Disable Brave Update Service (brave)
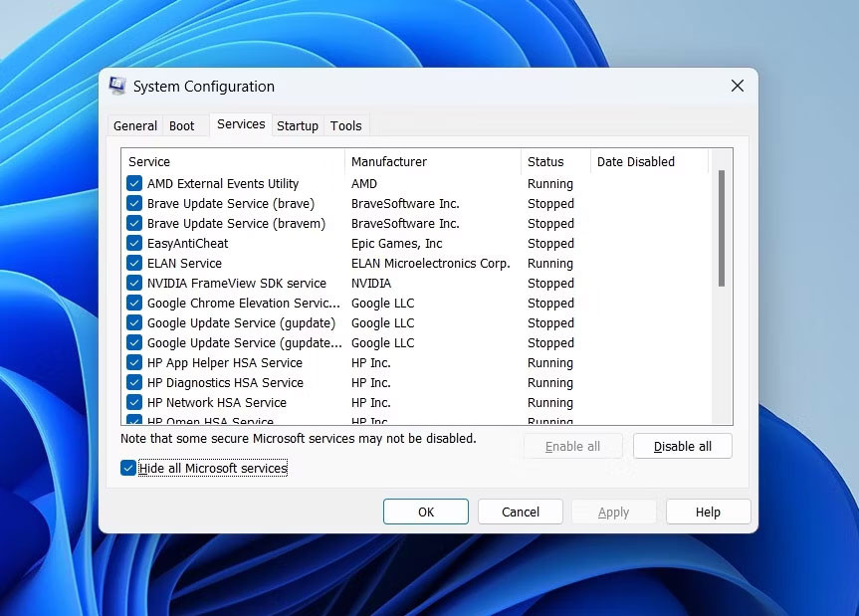The image size is (859, 616). point(133,203)
